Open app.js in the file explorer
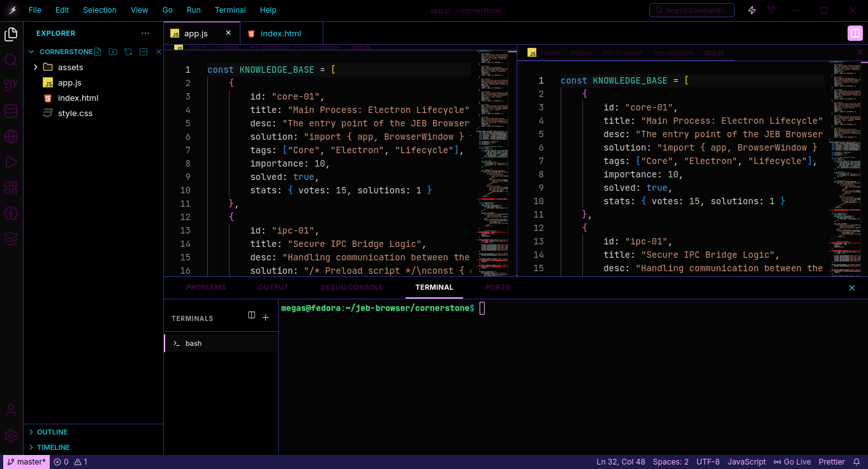The width and height of the screenshot is (868, 469). 70,82
